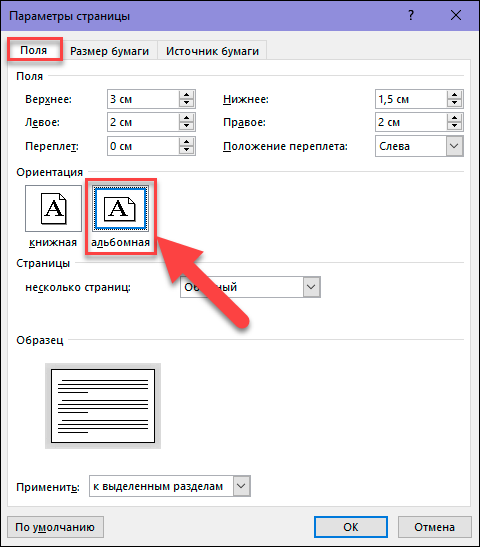Close the Параметры страницы dialog
Viewport: 480px width, 547px height.
(456, 15)
